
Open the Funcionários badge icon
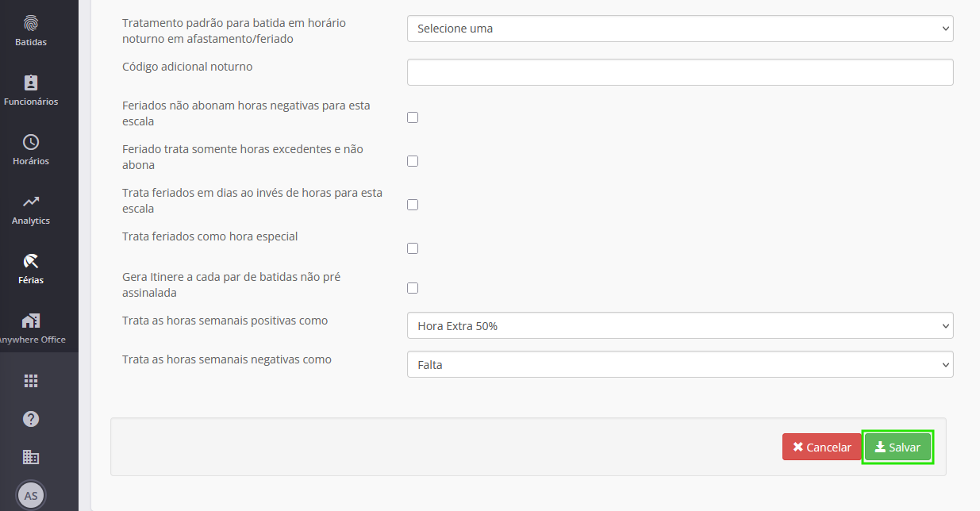tap(31, 83)
